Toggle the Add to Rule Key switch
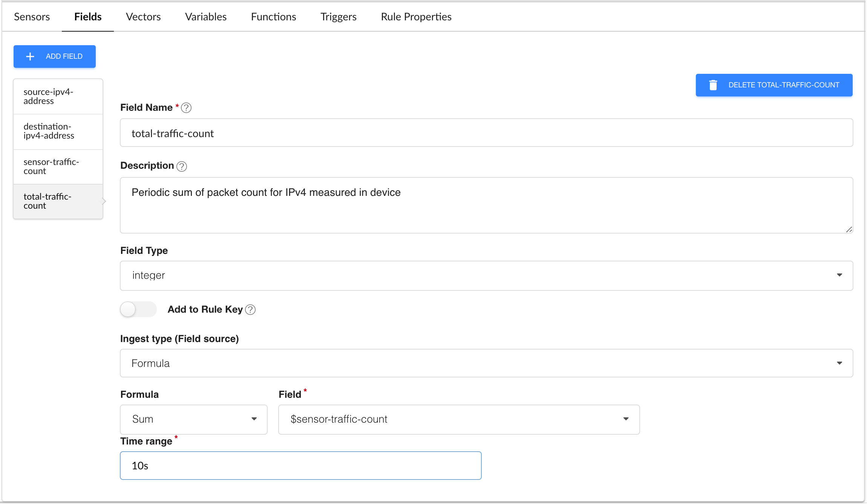 click(138, 310)
